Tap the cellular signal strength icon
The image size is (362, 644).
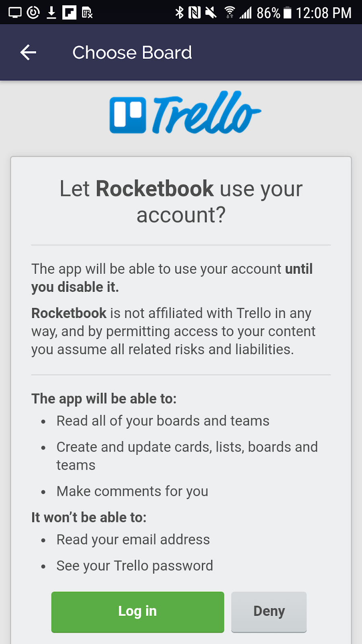(246, 12)
